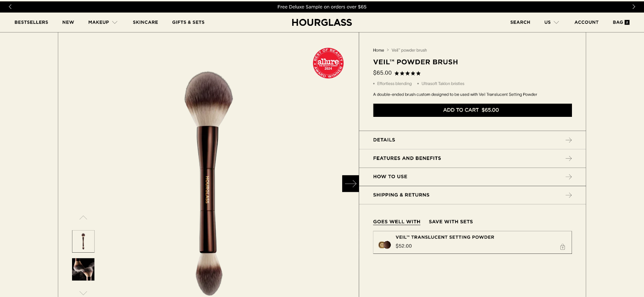This screenshot has width=644, height=297.
Task: Add Translucent Setting Powder via bag icon
Action: [563, 247]
